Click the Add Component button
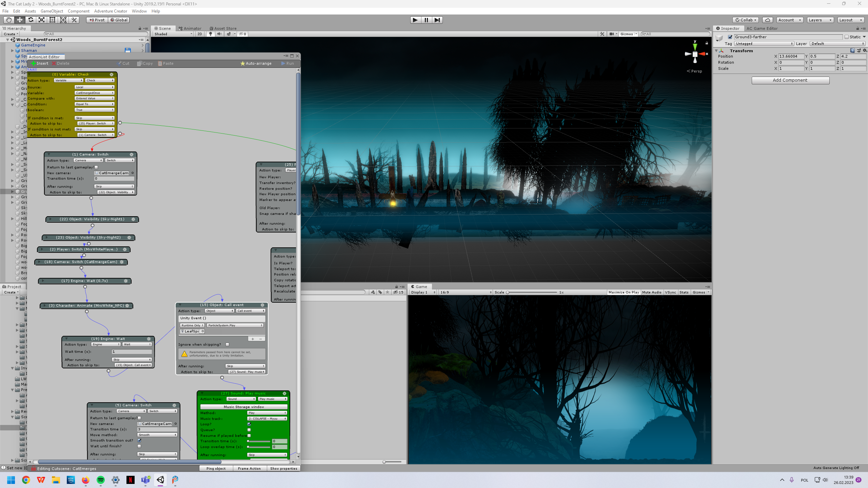Screen dimensions: 868x488 point(790,80)
